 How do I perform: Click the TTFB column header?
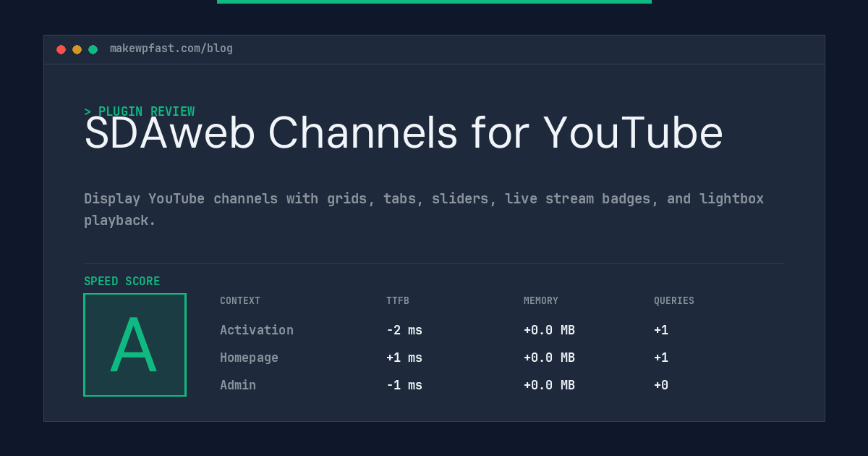pyautogui.click(x=398, y=301)
